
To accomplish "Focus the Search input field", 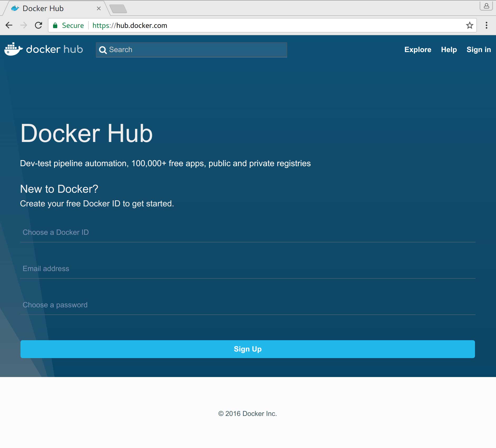I will (x=192, y=50).
